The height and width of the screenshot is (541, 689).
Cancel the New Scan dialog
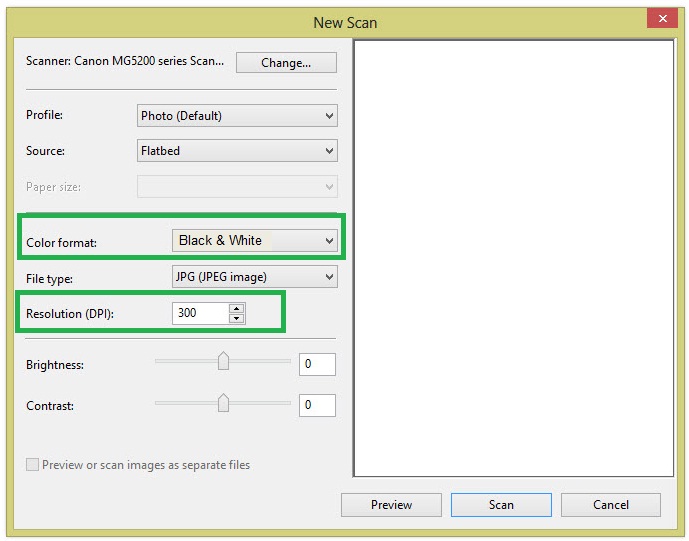point(610,505)
